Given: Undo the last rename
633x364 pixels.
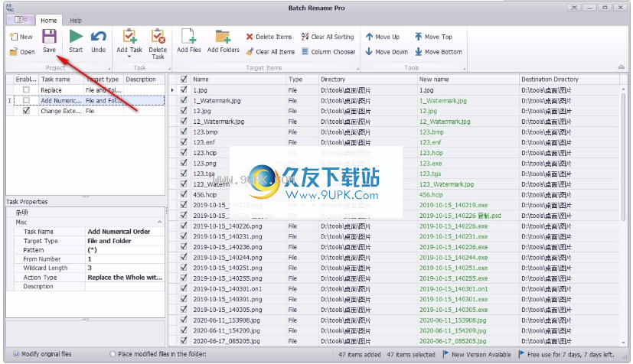Looking at the screenshot, I should (x=98, y=41).
